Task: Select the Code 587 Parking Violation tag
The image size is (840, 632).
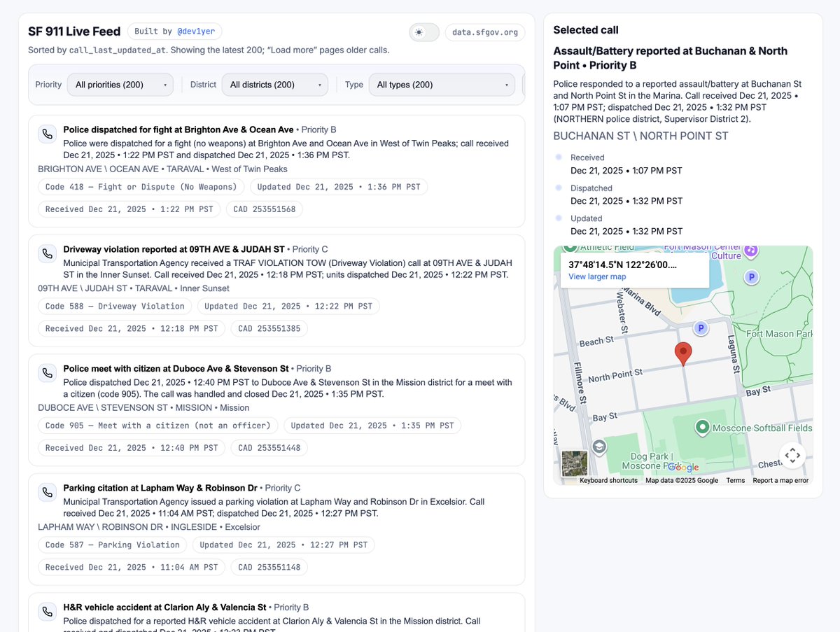Action: tap(113, 545)
